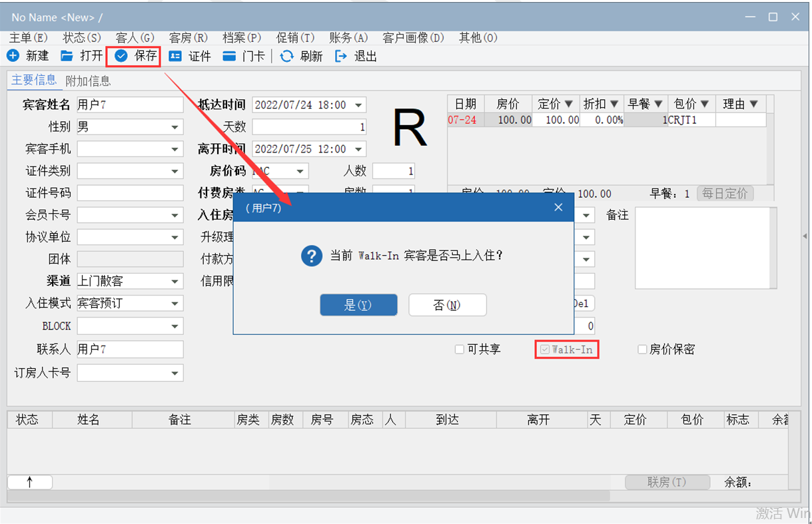Click the 天数 input field
812x524 pixels.
[x=309, y=127]
